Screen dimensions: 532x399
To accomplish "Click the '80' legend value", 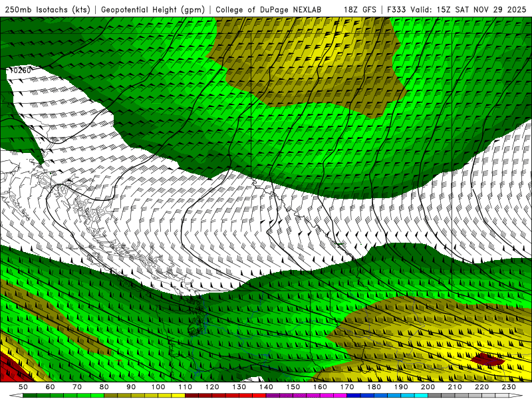I will [x=104, y=387].
